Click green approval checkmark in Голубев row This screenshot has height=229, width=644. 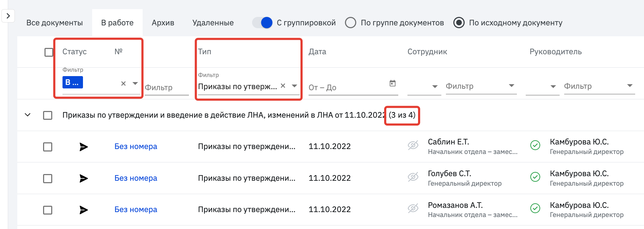click(x=535, y=177)
